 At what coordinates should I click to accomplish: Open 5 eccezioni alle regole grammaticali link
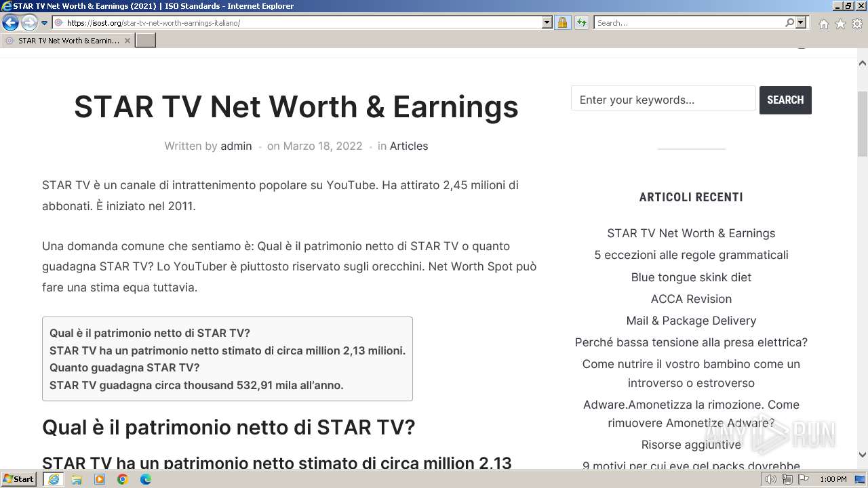691,255
